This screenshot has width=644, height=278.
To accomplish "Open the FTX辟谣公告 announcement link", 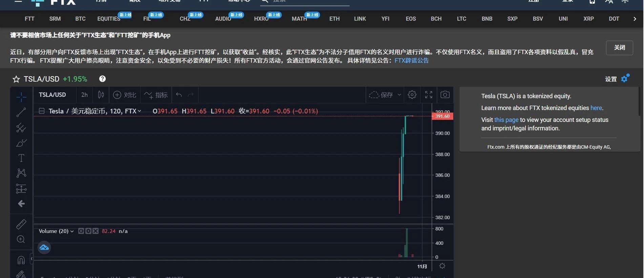I will pos(411,61).
